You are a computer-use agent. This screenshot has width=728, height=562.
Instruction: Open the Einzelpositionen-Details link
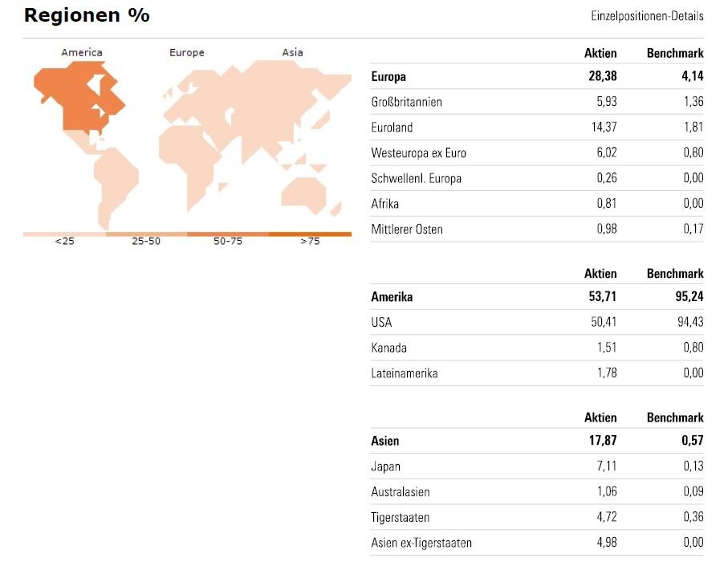click(647, 16)
